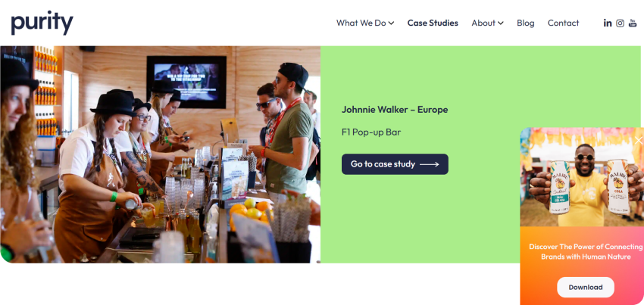Click the Johnnie Walker – Europe heading

[395, 110]
